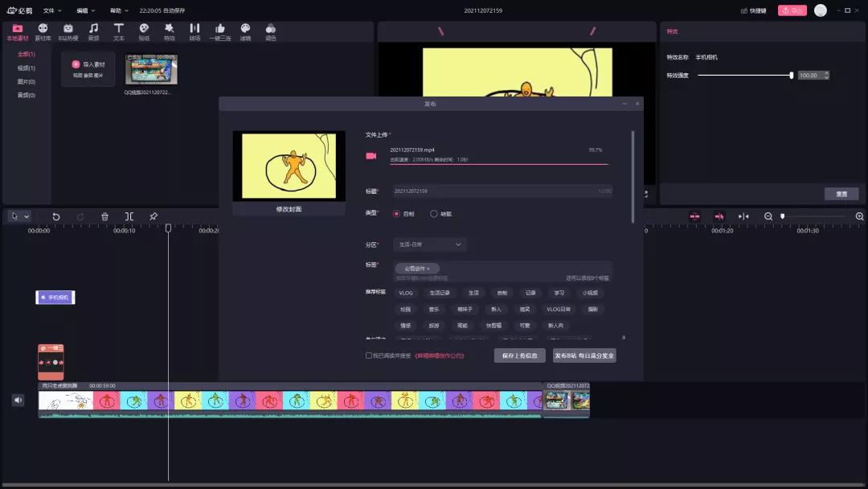Click the undo icon above the timeline

[x=56, y=216]
